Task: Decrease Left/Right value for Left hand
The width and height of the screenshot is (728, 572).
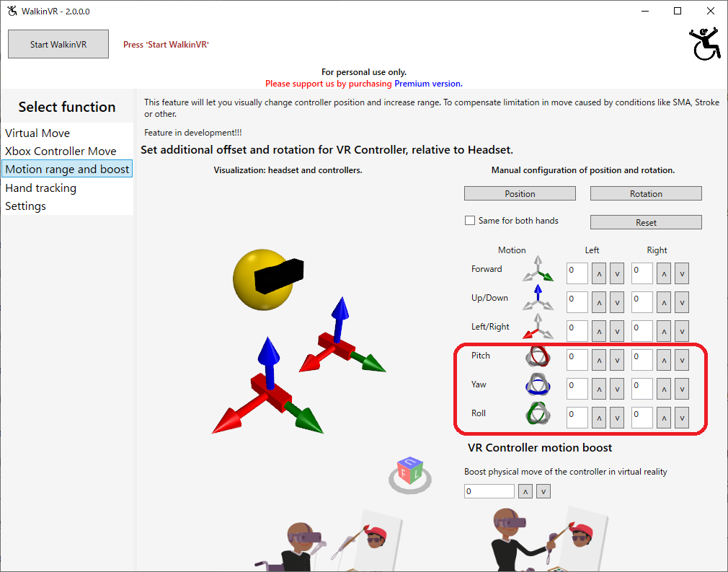Action: coord(617,331)
